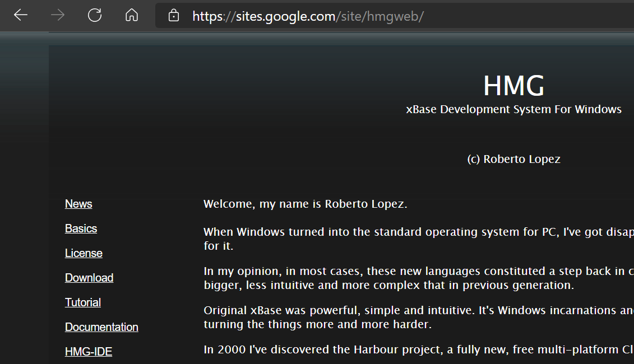
Task: View site security info via padlock icon
Action: click(x=173, y=16)
